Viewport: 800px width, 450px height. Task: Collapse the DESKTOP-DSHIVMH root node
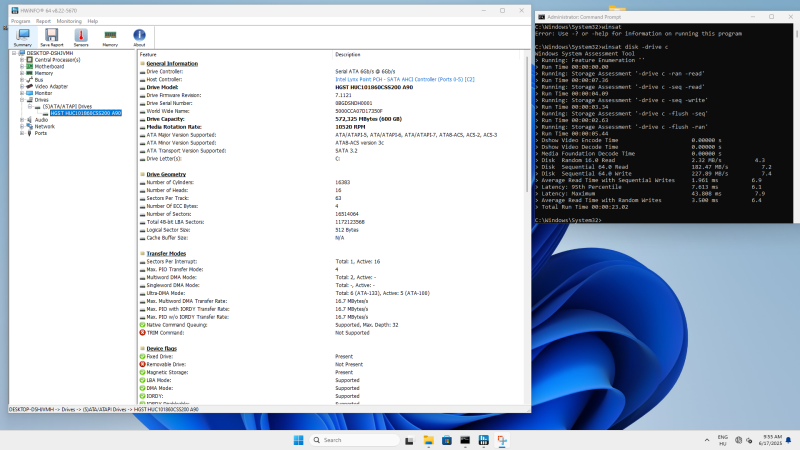coord(14,53)
